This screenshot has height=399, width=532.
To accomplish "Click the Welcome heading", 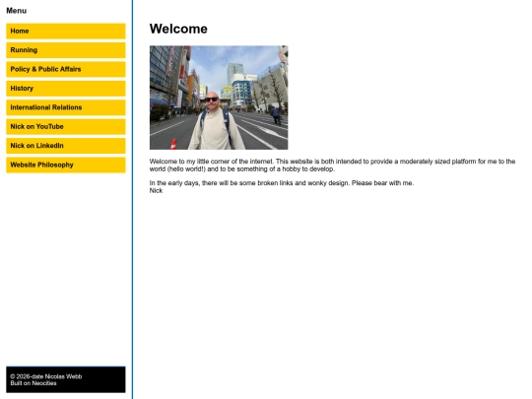I will (178, 29).
